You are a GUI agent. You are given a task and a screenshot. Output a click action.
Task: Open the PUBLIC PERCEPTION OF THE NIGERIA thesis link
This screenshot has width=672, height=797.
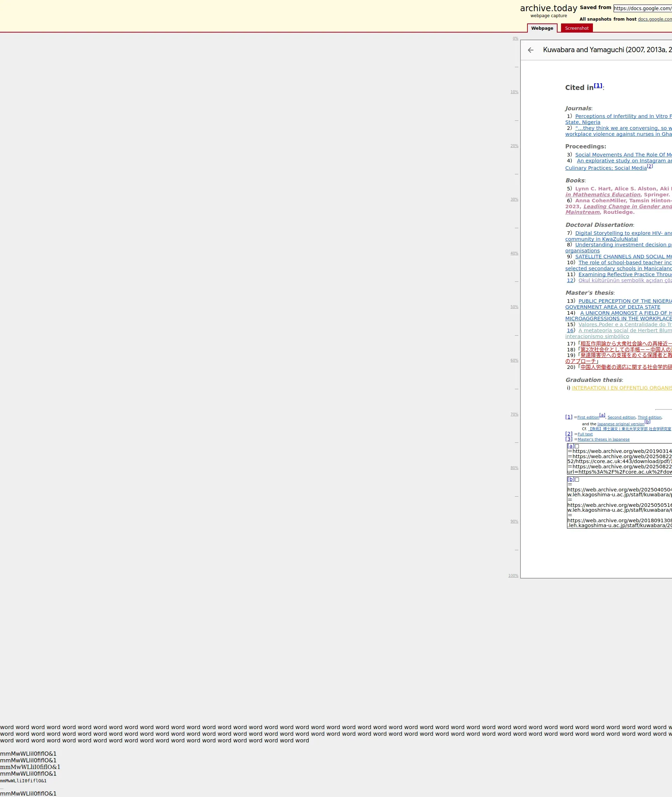point(625,301)
